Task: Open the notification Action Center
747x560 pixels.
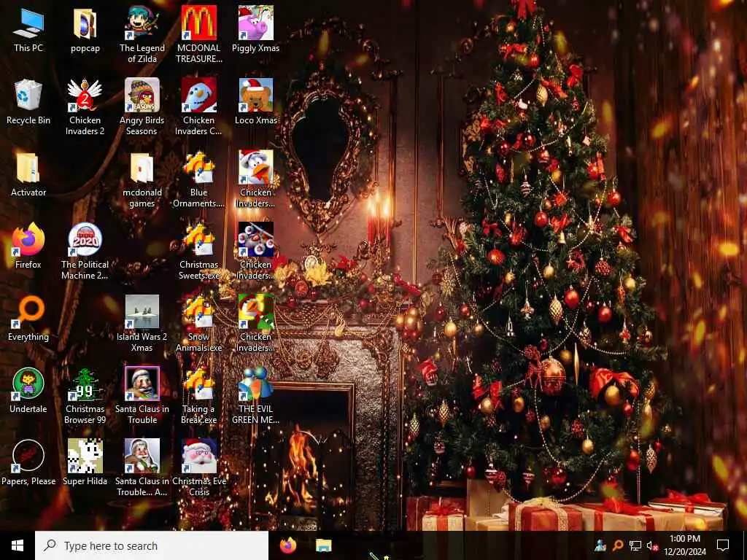Action: pos(723,545)
